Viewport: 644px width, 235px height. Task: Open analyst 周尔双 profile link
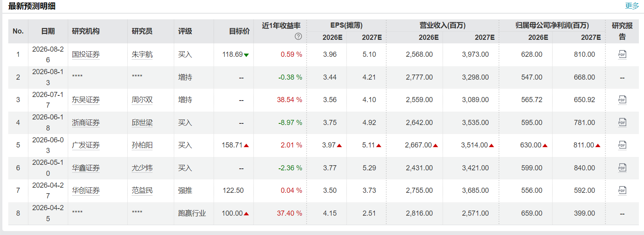(x=142, y=100)
